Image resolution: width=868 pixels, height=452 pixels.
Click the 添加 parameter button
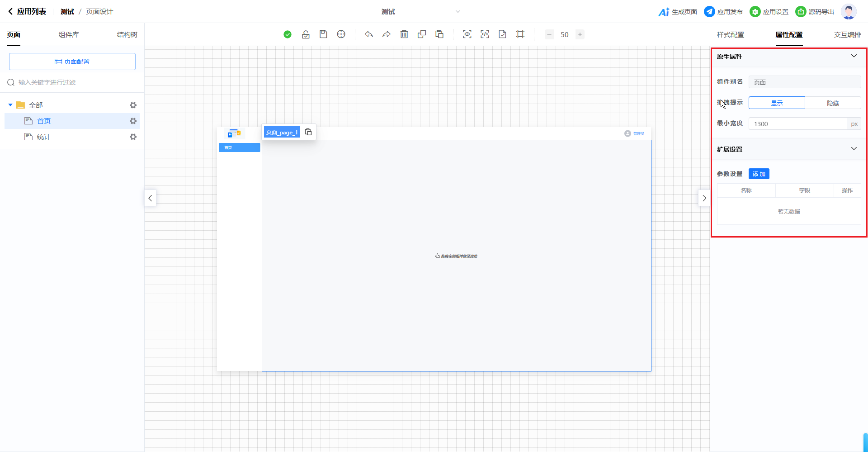(759, 174)
